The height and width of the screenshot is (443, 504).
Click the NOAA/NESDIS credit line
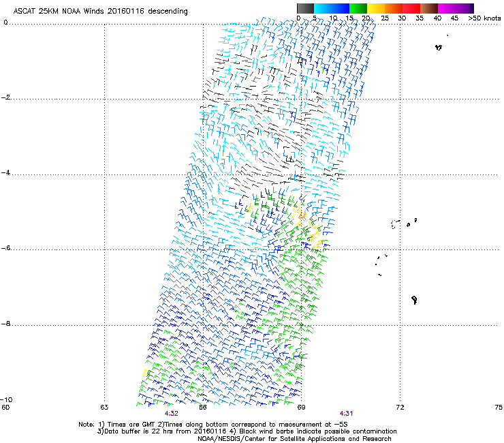(x=294, y=439)
